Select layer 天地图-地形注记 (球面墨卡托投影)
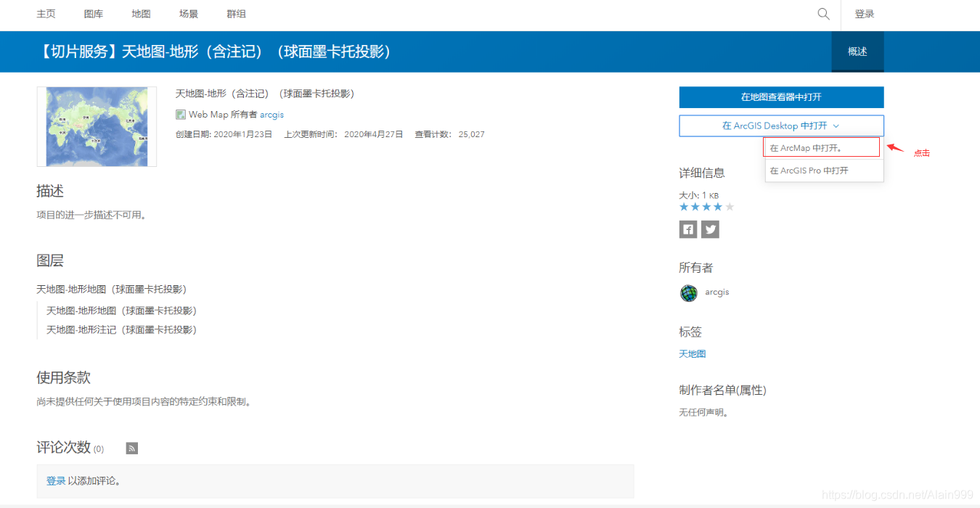Image resolution: width=980 pixels, height=508 pixels. click(x=121, y=329)
